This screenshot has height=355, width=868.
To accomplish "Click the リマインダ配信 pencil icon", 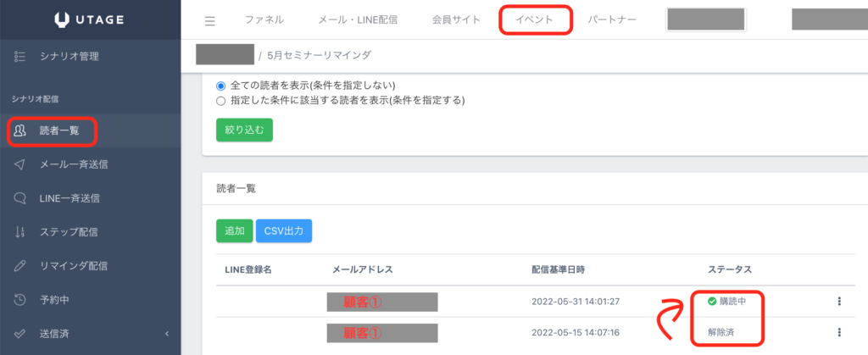I will pyautogui.click(x=20, y=266).
